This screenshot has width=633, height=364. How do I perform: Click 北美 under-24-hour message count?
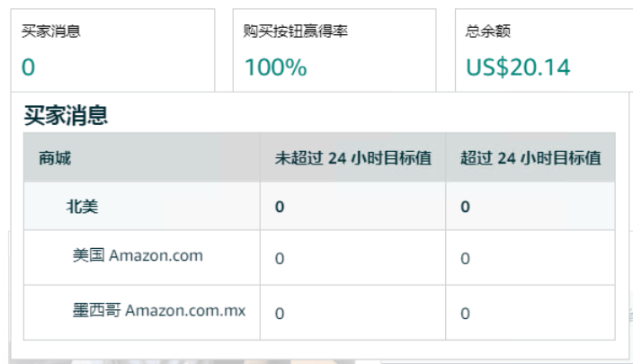(x=280, y=207)
